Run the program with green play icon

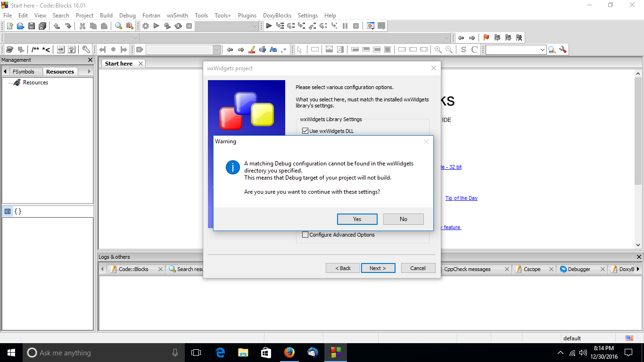pyautogui.click(x=157, y=26)
